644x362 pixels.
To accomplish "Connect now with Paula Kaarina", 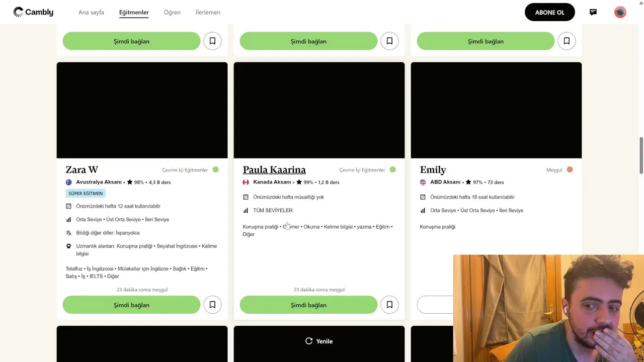I will (x=308, y=305).
